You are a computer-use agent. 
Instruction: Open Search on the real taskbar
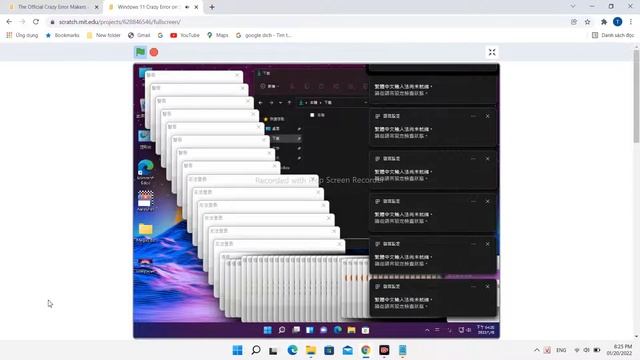point(256,350)
